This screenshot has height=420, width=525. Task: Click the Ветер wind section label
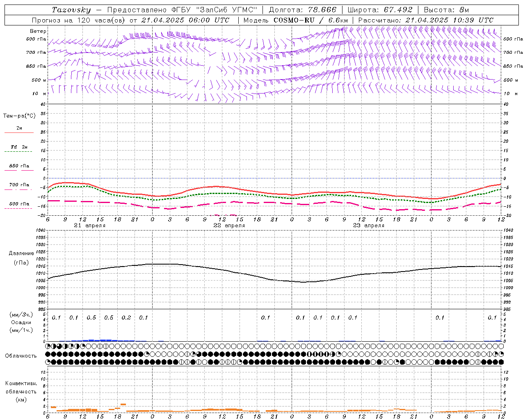click(38, 31)
